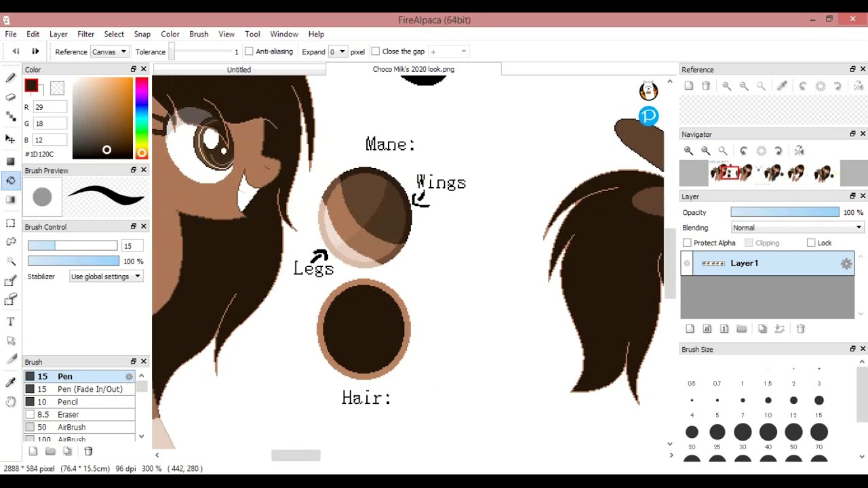Open the Blending mode Normal dropdown

[797, 228]
